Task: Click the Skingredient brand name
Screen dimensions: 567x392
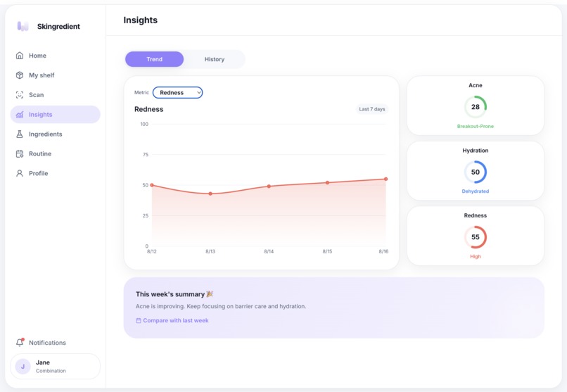Action: pyautogui.click(x=58, y=27)
